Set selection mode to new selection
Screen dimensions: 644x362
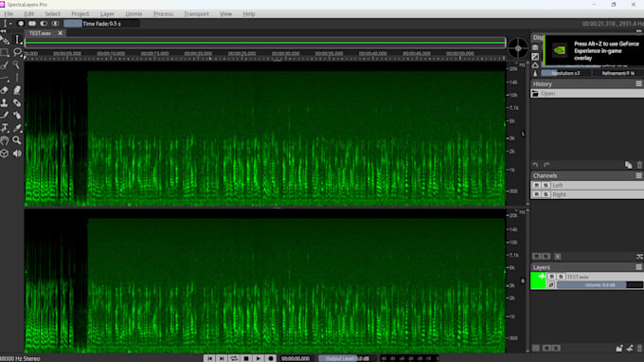tap(21, 24)
